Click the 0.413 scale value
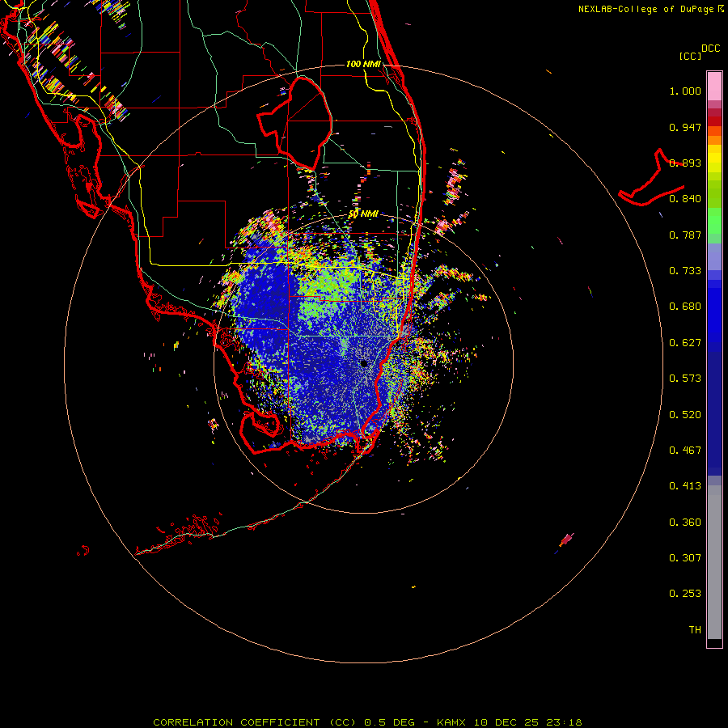Screen dimensions: 728x728 pos(685,486)
